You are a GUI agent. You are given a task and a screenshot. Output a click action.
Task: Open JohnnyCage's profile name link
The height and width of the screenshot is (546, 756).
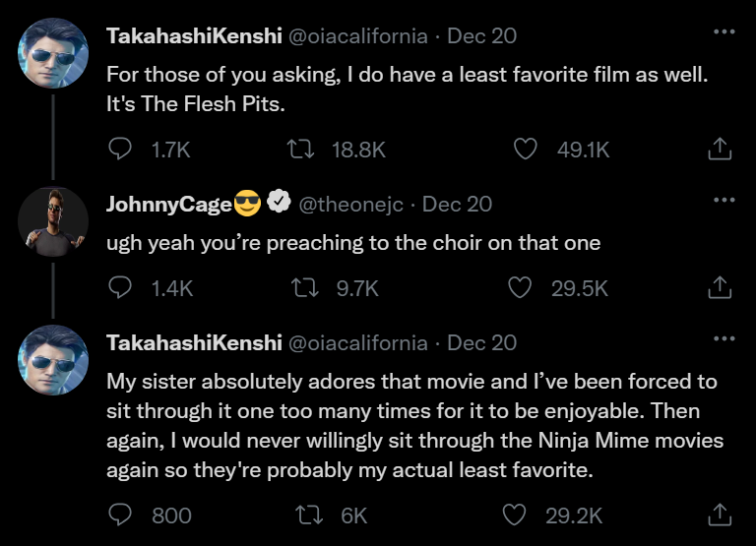(x=168, y=205)
